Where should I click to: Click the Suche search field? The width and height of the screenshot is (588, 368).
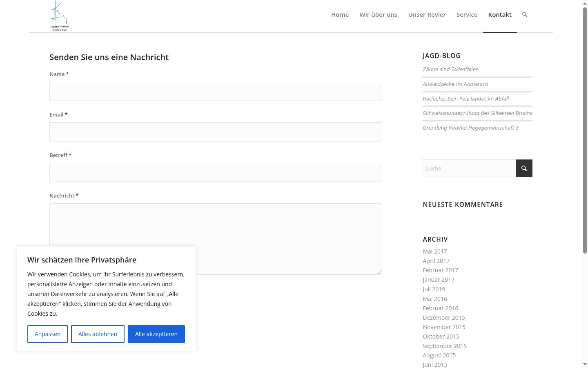[469, 168]
